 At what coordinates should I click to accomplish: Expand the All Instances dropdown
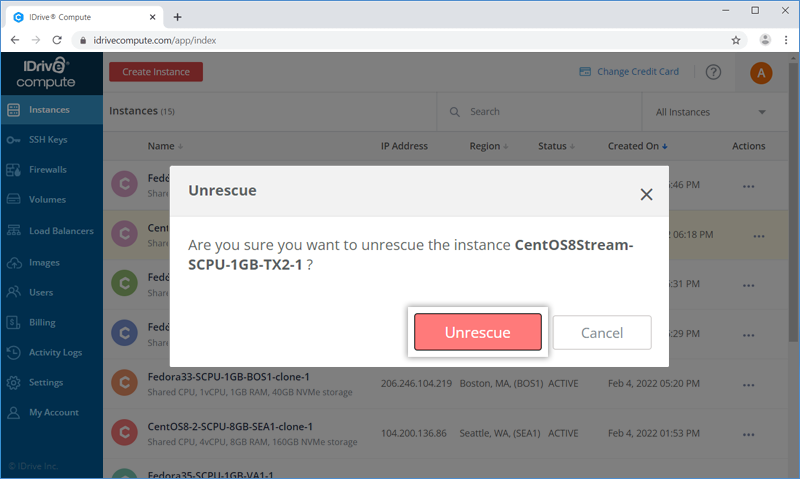[711, 112]
